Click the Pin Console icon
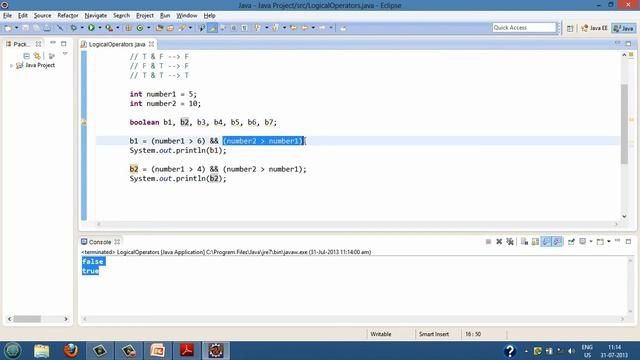Viewport: 640px width, 360px height. point(571,242)
